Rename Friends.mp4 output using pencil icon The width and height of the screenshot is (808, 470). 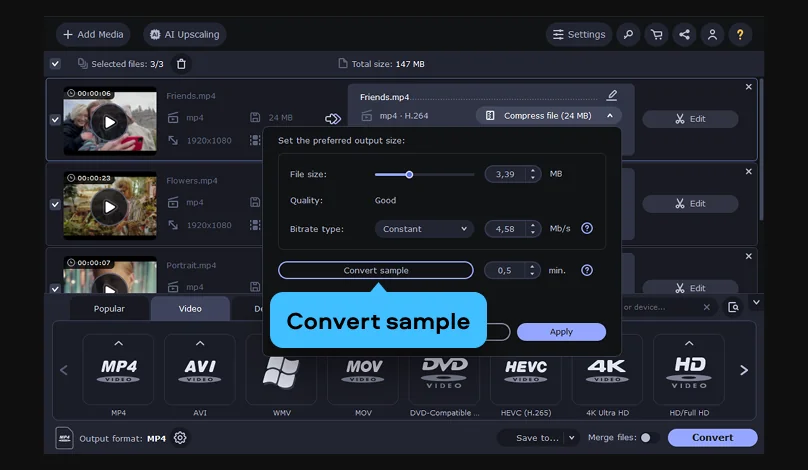click(612, 96)
